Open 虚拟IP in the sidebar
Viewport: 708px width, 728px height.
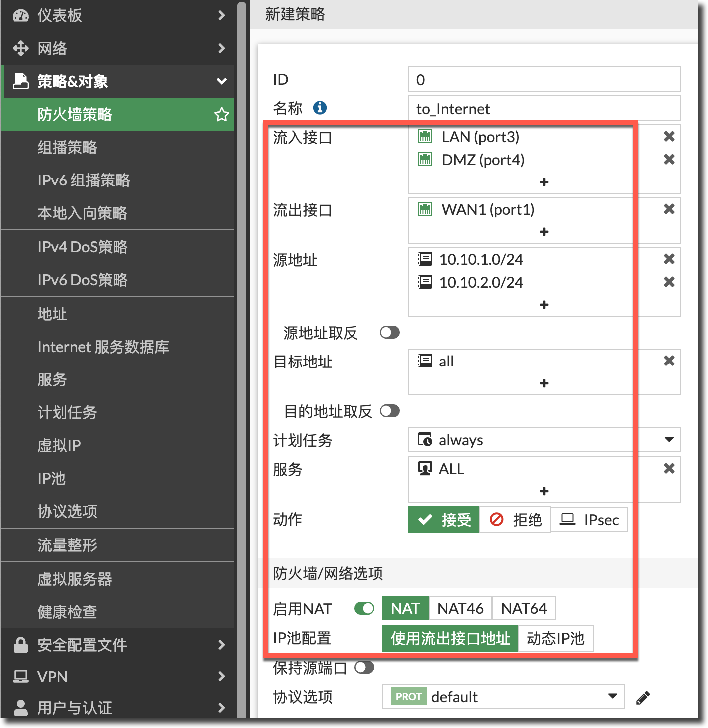tap(59, 445)
